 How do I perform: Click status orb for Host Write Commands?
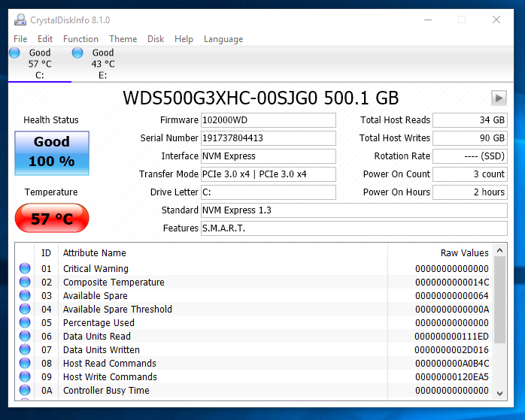[x=25, y=377]
